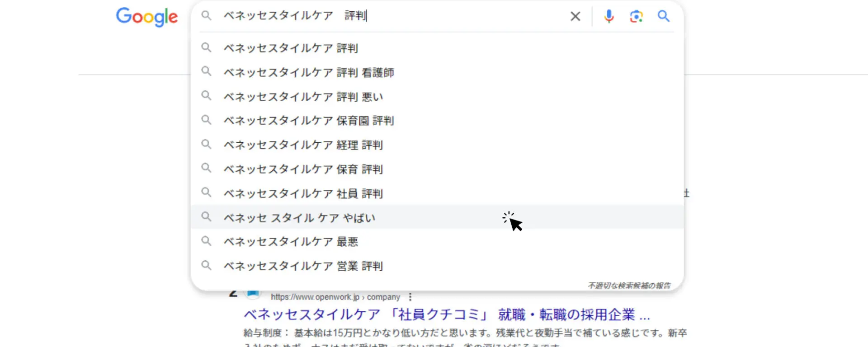Click magnifier icon beside 営業 評判 suggestion
This screenshot has height=347, width=868.
pyautogui.click(x=206, y=265)
